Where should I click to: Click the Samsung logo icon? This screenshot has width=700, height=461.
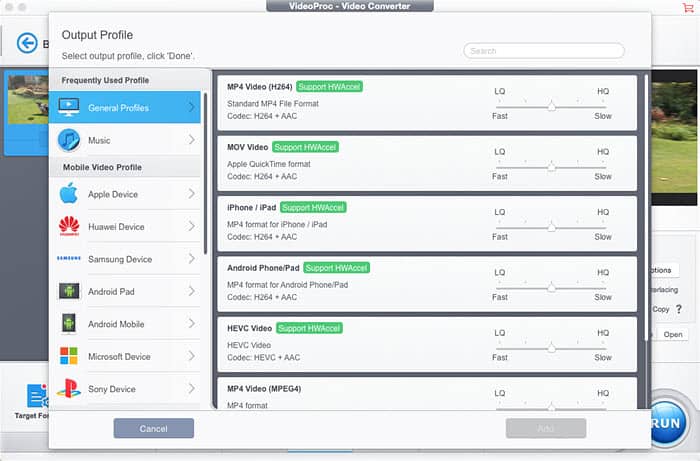tap(69, 258)
